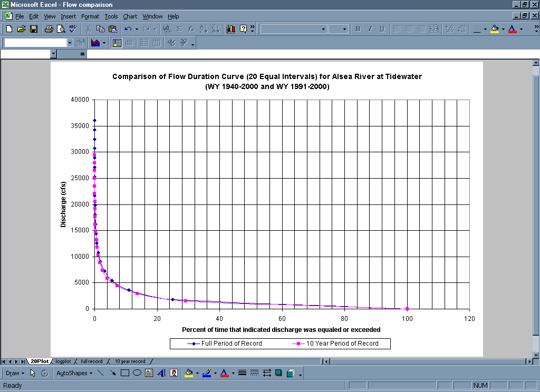Toggle the chart Data Table button
This screenshot has height=392, width=540.
[x=129, y=43]
